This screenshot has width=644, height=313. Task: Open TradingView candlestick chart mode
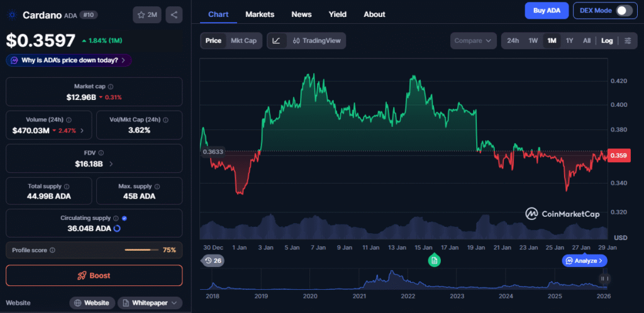[316, 41]
